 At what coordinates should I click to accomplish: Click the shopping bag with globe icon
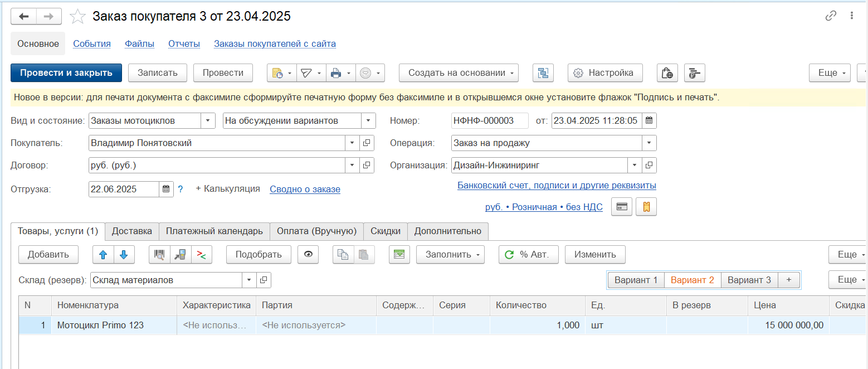667,73
